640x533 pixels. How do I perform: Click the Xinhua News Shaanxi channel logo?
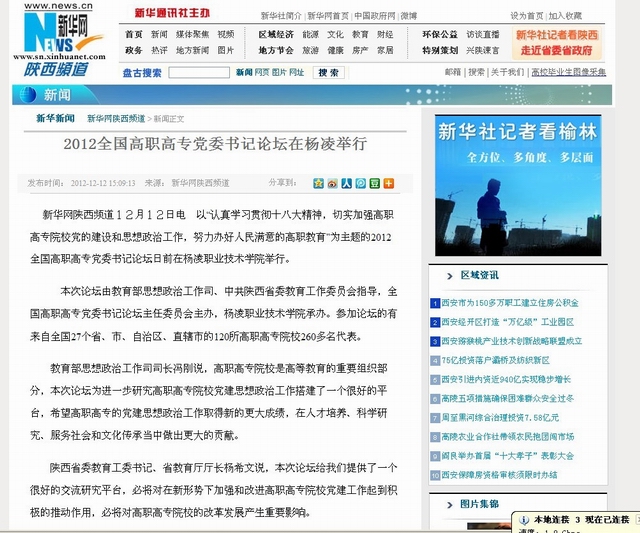(x=55, y=39)
